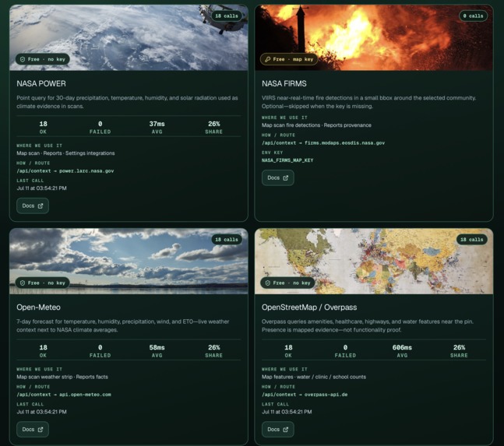Click the NASA POWER title
504x446 pixels.
click(41, 84)
